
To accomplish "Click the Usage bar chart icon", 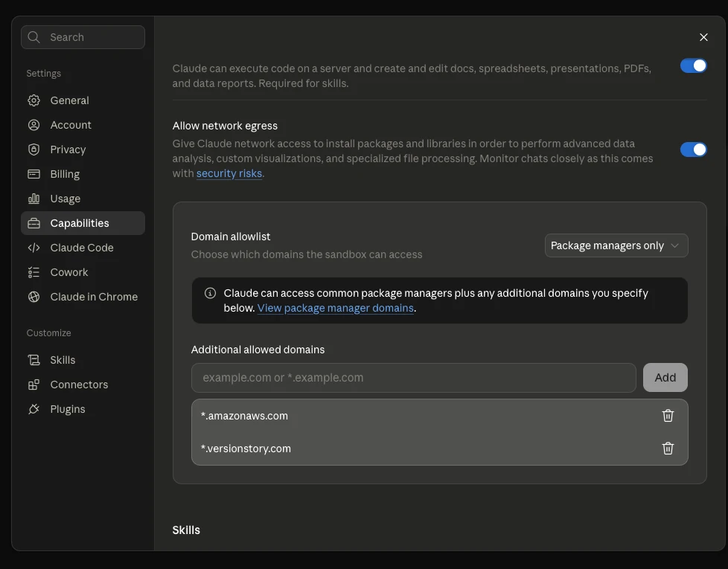I will coord(34,199).
